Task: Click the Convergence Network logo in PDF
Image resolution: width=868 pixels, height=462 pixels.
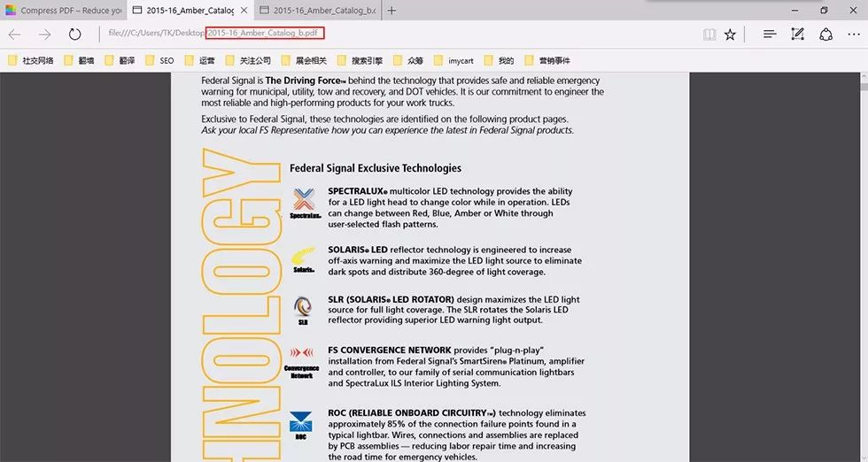Action: pos(302,362)
